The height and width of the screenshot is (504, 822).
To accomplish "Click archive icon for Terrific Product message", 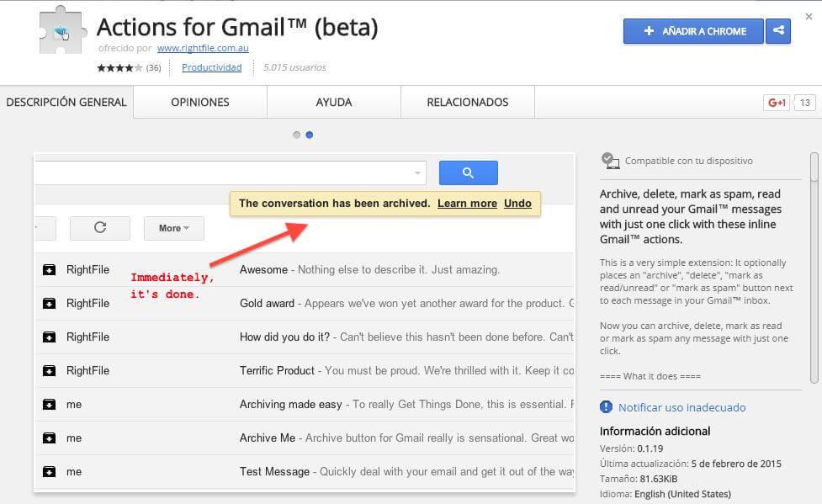I will (49, 370).
